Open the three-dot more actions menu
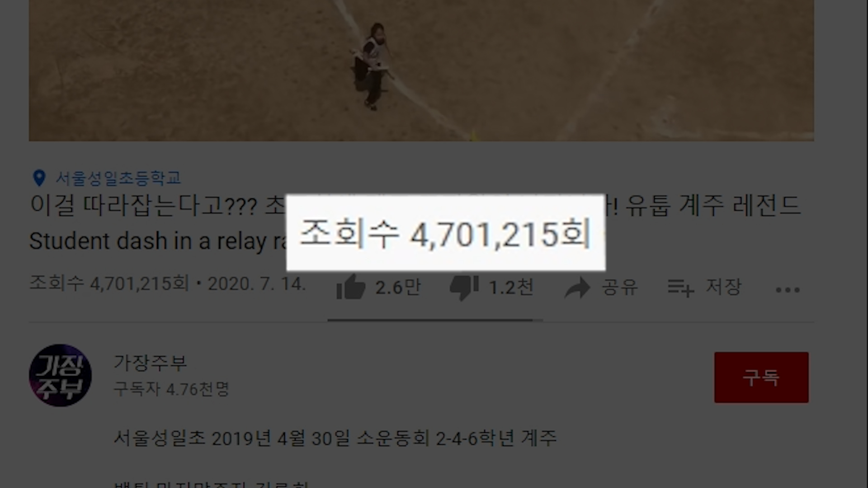Image resolution: width=868 pixels, height=488 pixels. coord(788,290)
